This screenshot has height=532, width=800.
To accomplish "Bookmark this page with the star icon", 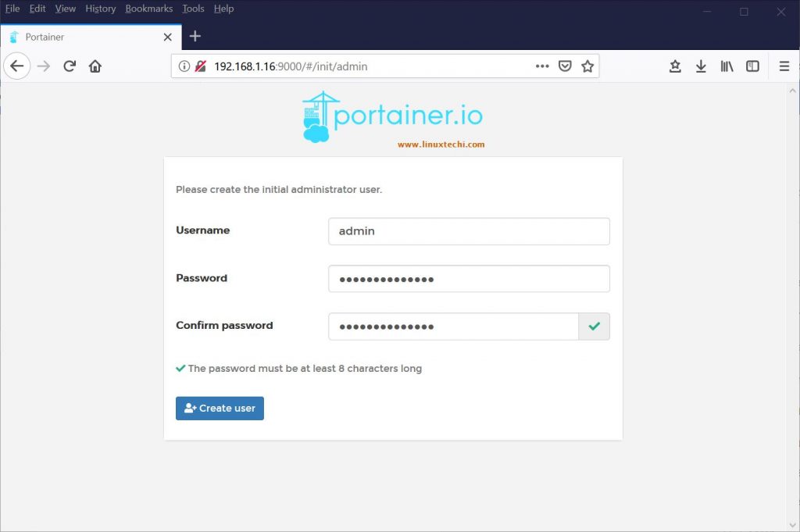I will (x=587, y=66).
